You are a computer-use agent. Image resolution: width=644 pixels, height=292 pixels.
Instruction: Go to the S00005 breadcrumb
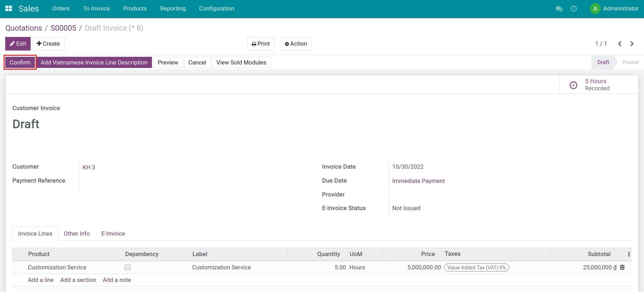click(x=63, y=28)
